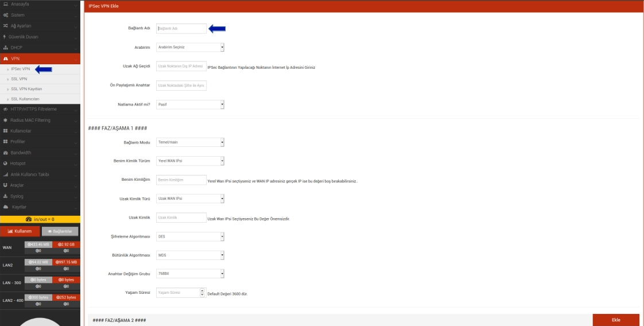
Task: Open the Natlama Aktif mi dropdown
Action: point(190,104)
